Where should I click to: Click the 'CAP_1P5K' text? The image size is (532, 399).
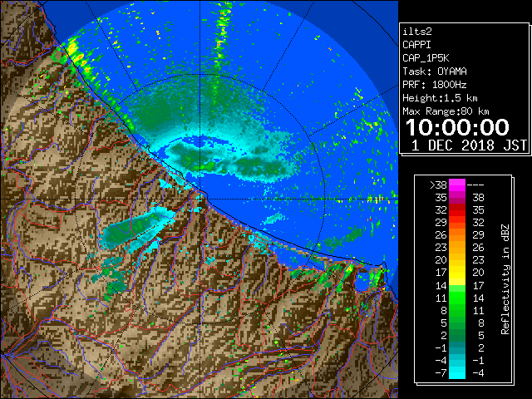click(x=426, y=58)
